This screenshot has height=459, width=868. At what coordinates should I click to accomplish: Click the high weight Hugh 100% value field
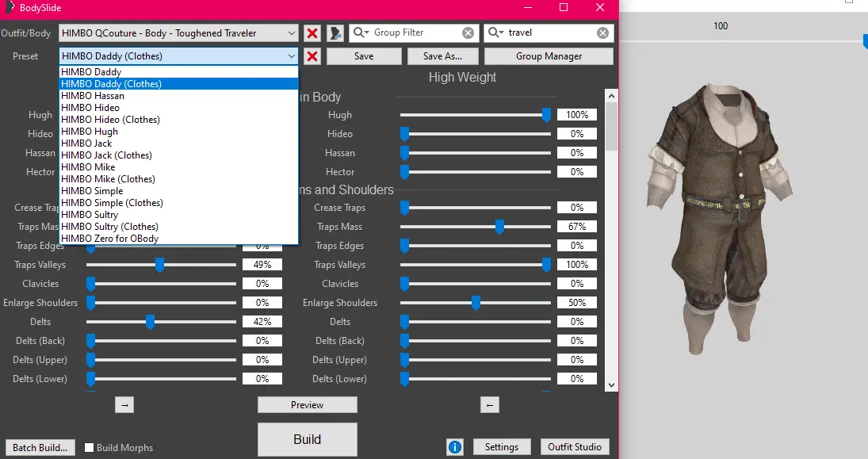(x=577, y=115)
